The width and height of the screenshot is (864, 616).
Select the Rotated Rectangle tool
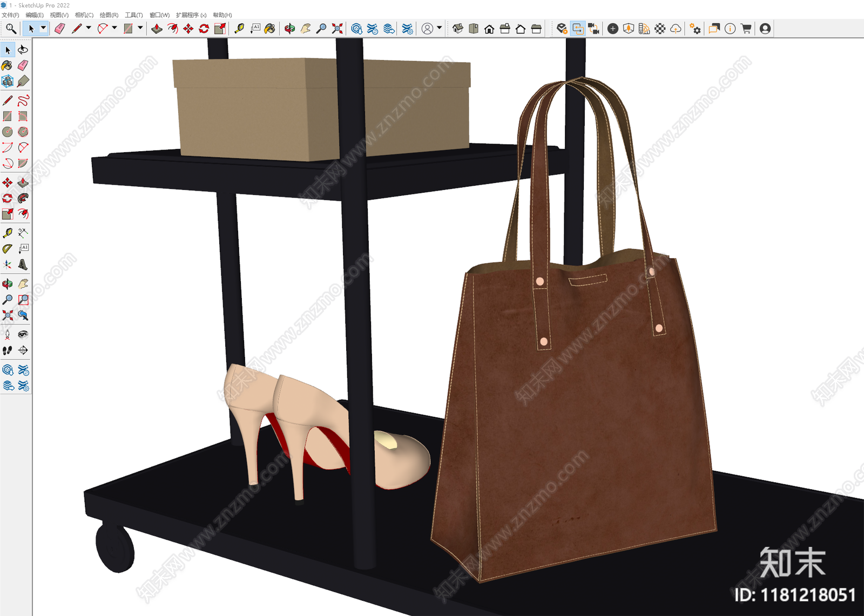click(x=23, y=116)
